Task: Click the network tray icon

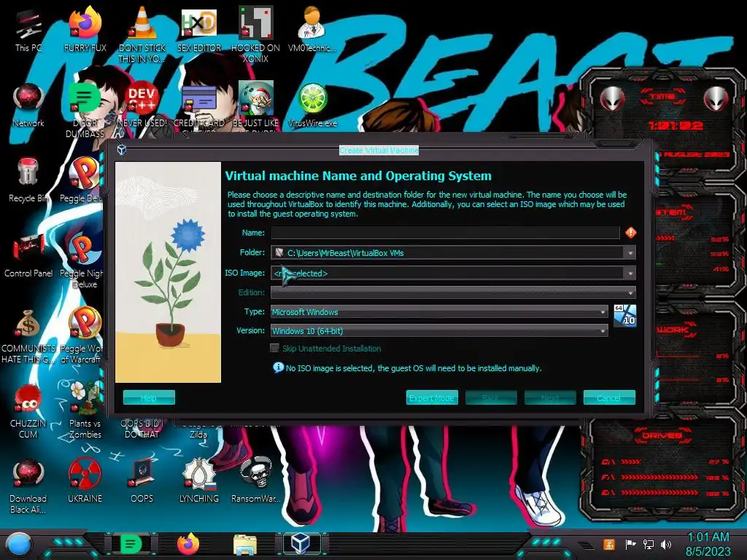Action: point(649,544)
